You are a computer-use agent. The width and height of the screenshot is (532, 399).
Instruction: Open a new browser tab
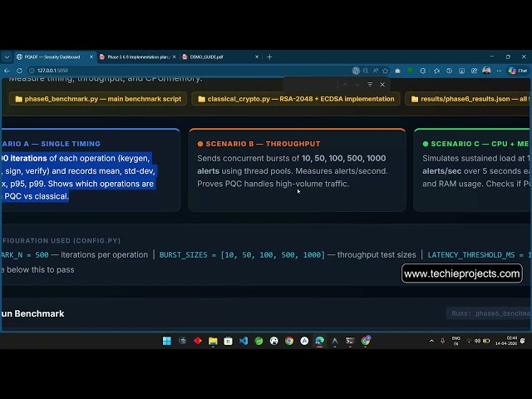tap(269, 57)
